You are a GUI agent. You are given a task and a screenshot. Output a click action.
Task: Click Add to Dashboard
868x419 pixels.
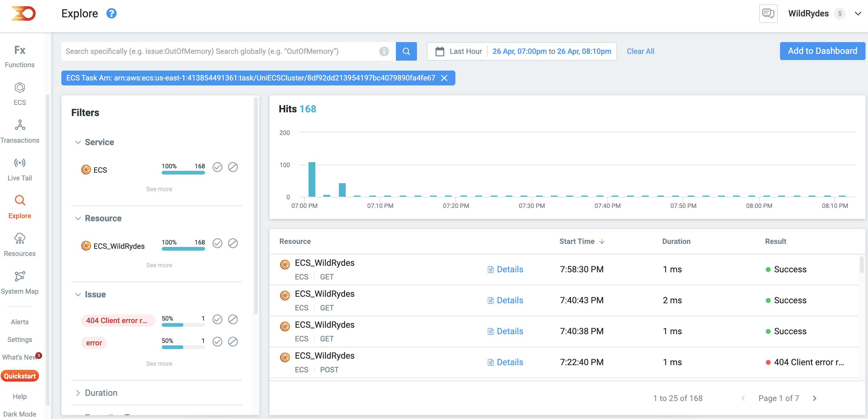pos(822,51)
